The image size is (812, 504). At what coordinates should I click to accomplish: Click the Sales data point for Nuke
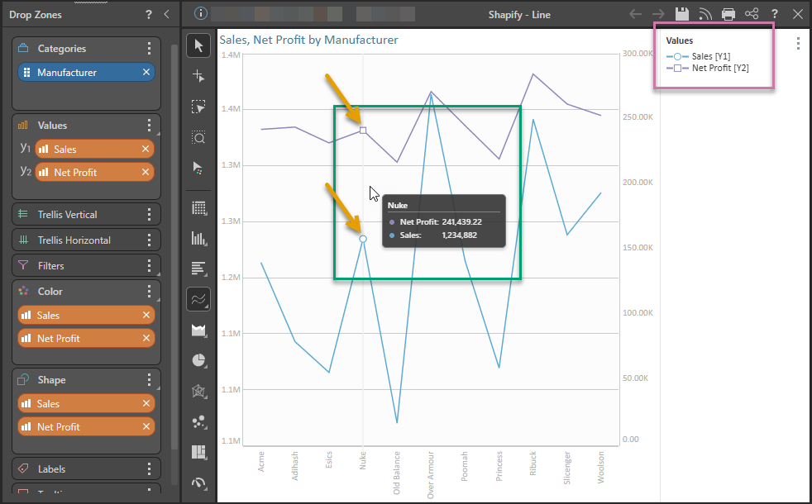pos(363,239)
